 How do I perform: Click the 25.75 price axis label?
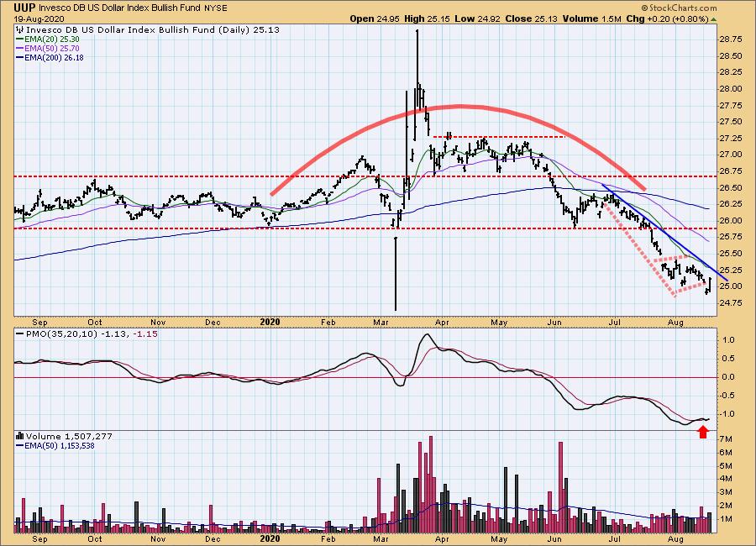coord(731,237)
